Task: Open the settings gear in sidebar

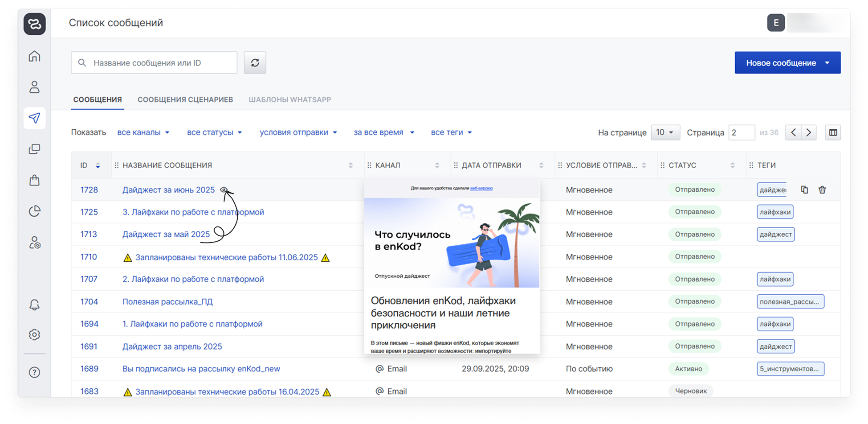Action: pos(34,334)
